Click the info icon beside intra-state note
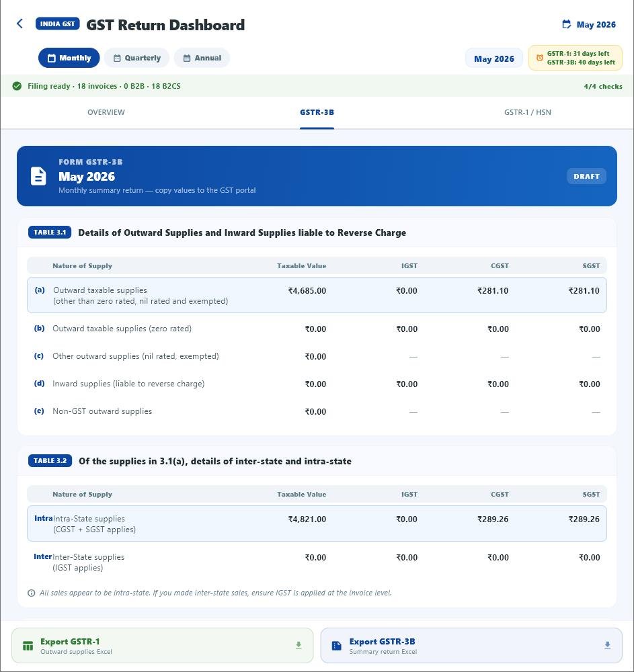634x672 pixels. pos(32,593)
